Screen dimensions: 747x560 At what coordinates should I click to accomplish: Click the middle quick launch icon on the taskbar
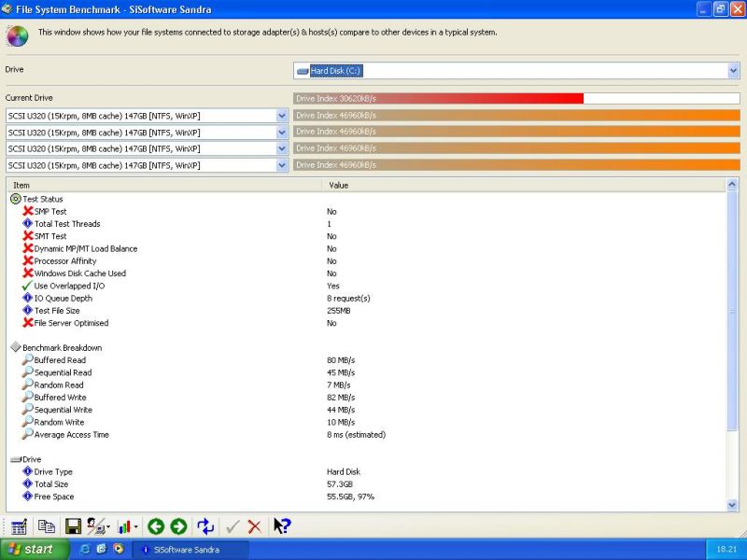102,549
